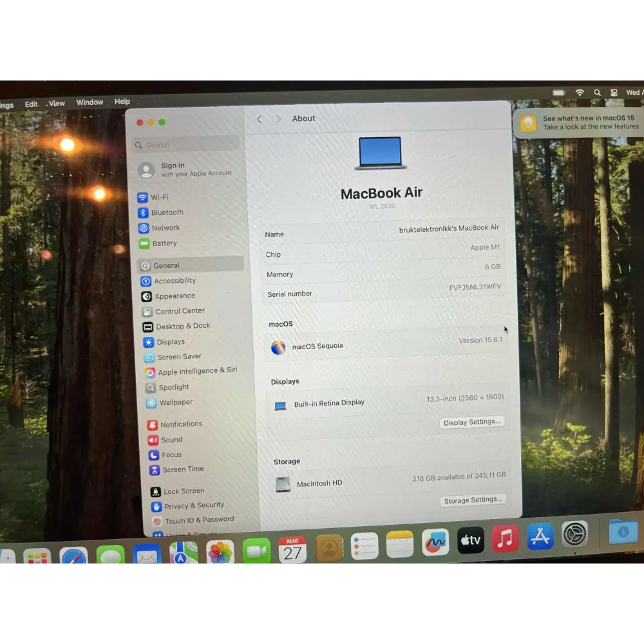Viewport: 644px width, 644px height.
Task: Click the sidebar Search field
Action: 185,144
